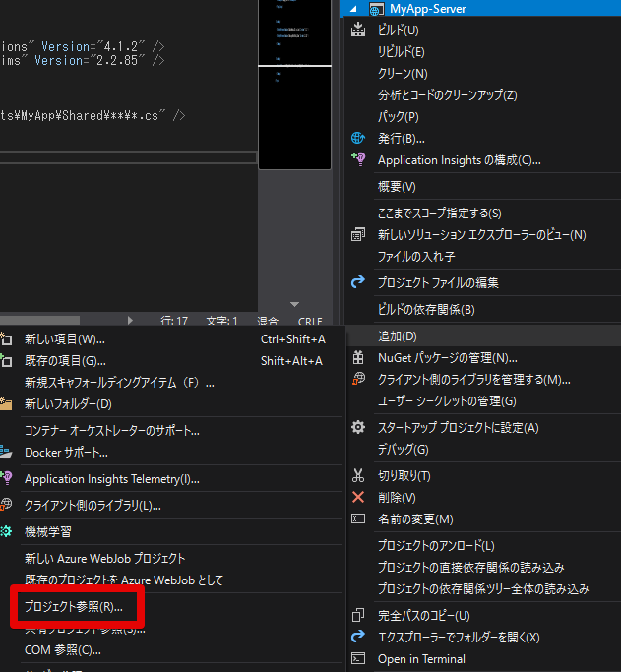Click the copy icon next to 完全パスのコピー
This screenshot has width=621, height=672.
click(358, 615)
